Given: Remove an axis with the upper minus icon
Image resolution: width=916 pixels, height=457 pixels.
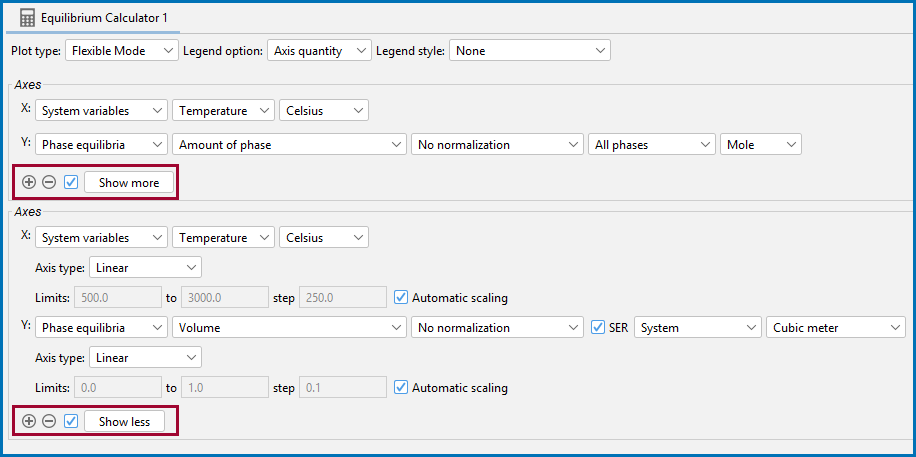Looking at the screenshot, I should (x=49, y=182).
